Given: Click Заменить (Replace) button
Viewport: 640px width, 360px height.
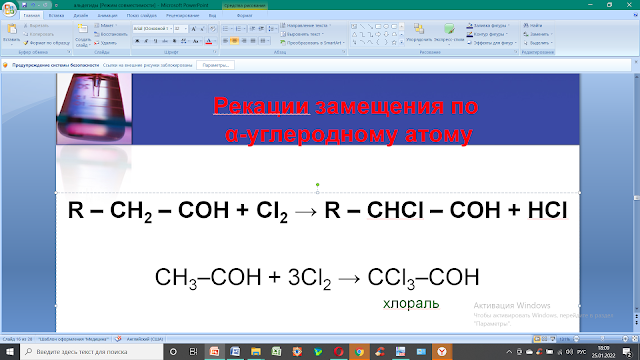Looking at the screenshot, I should coord(538,34).
